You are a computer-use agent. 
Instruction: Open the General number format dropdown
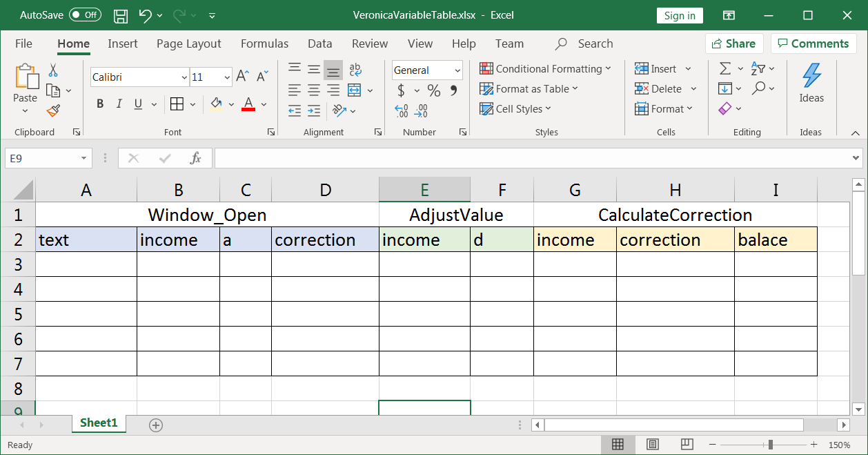(457, 70)
